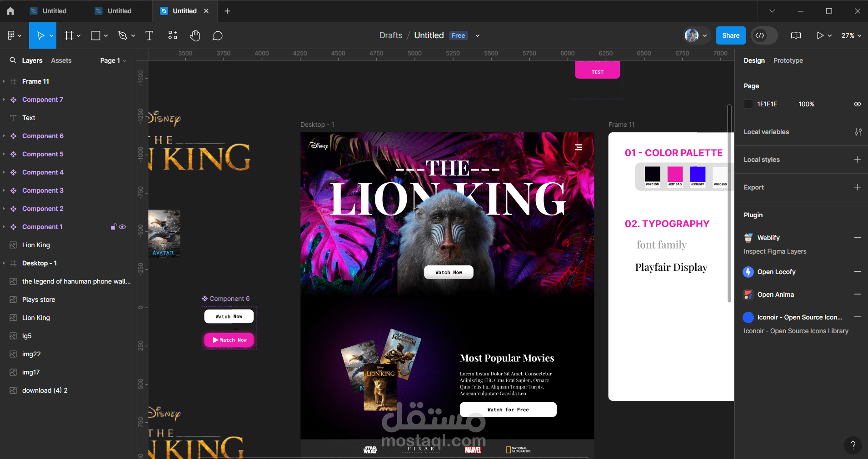Open the Figma main menu
The width and height of the screenshot is (868, 459).
14,35
